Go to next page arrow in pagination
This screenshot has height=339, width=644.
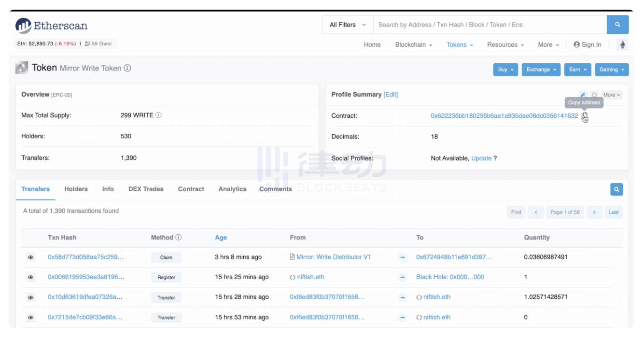pos(594,212)
